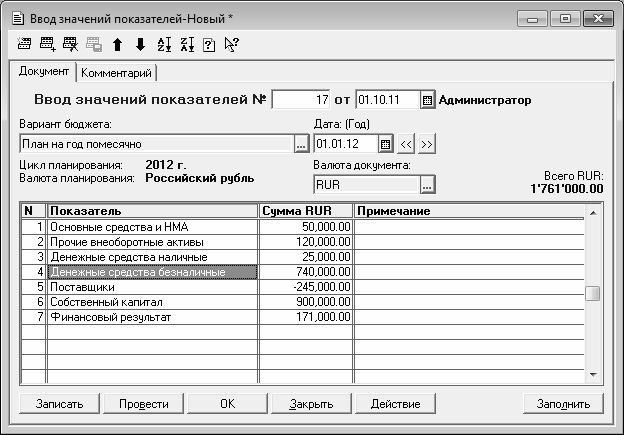The width and height of the screenshot is (624, 435).
Task: Move selected row down with arrow icon
Action: point(140,44)
